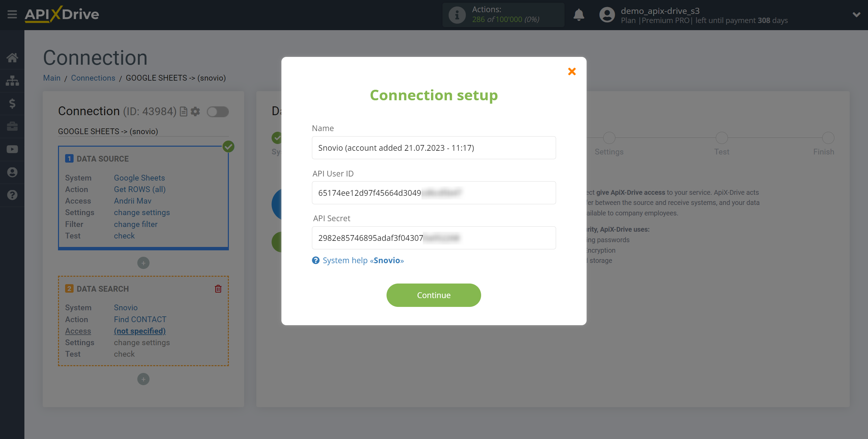Click the System help «Snovio» link
Viewport: 868px width, 439px height.
[x=364, y=260]
